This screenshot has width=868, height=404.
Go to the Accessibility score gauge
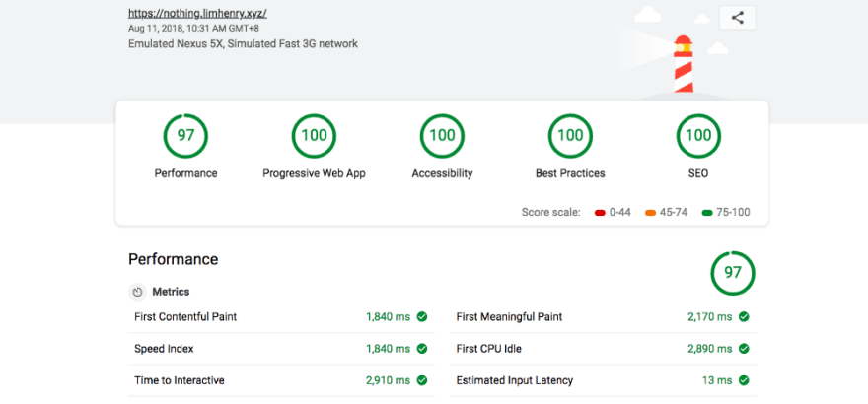[442, 136]
